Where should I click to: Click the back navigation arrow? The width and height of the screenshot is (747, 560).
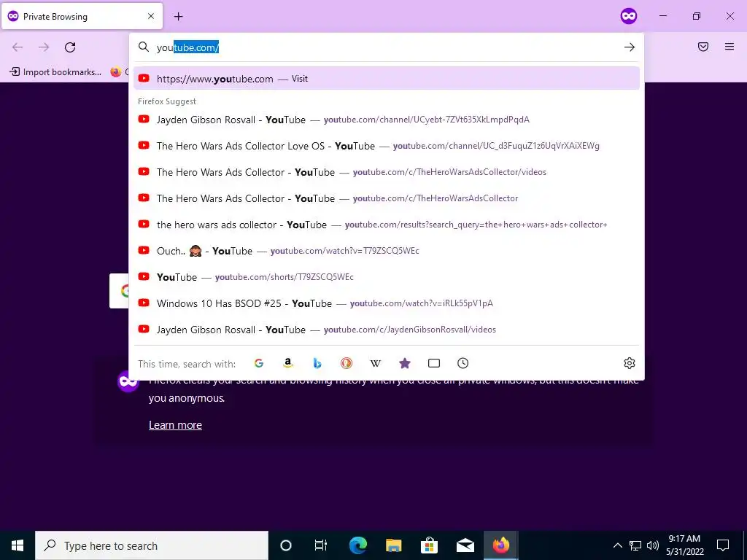[18, 47]
